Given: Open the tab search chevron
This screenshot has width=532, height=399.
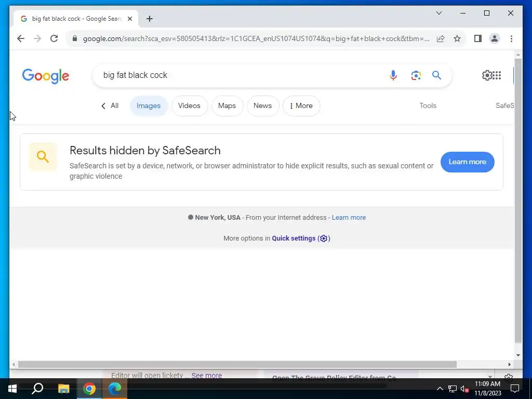Looking at the screenshot, I should 438,13.
